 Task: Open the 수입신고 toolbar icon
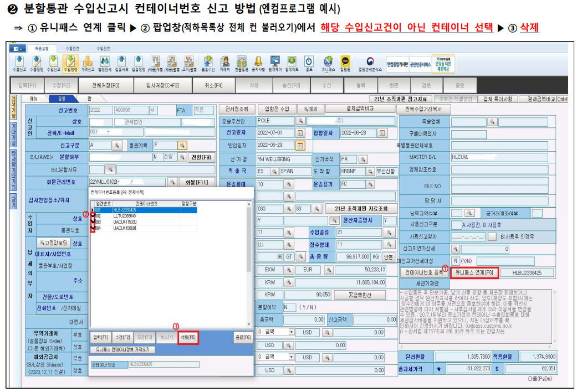(x=53, y=63)
